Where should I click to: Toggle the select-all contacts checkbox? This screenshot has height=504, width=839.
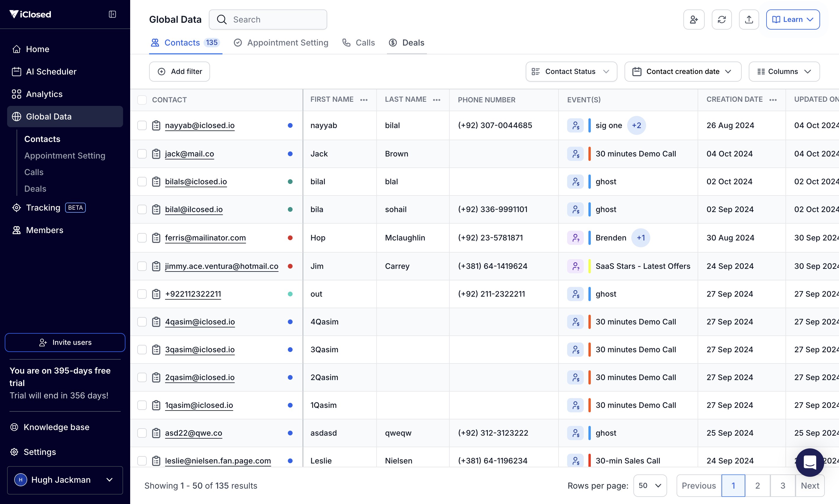click(142, 100)
